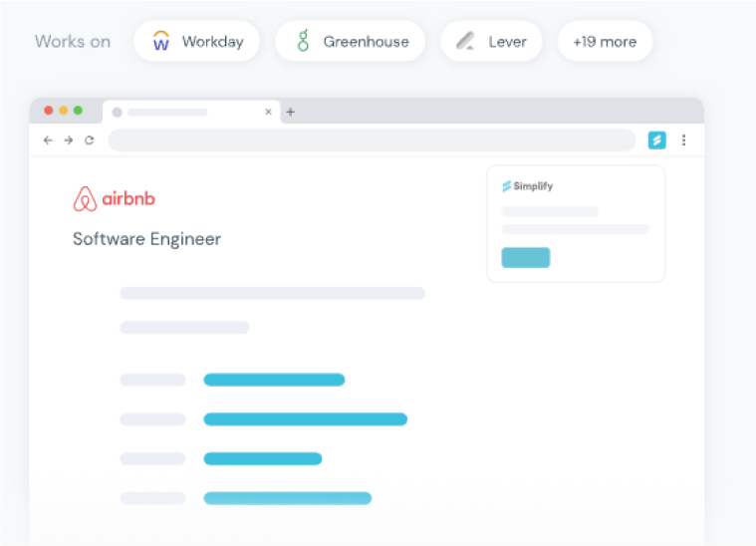Open the +19 more platforms chip
Viewport: 756px width, 546px height.
605,42
